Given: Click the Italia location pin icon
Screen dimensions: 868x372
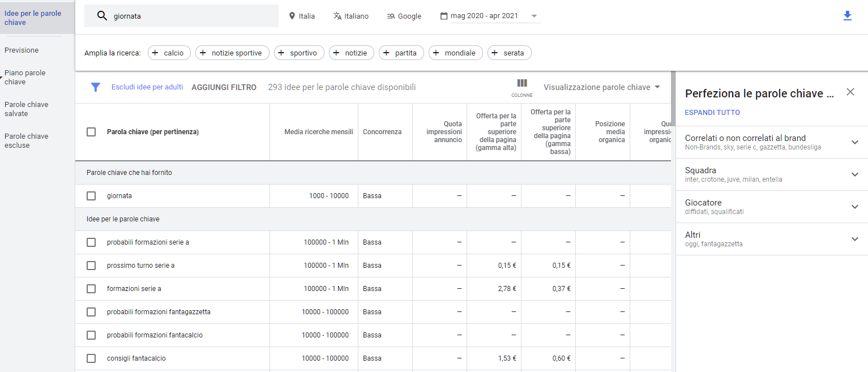Looking at the screenshot, I should pos(292,16).
